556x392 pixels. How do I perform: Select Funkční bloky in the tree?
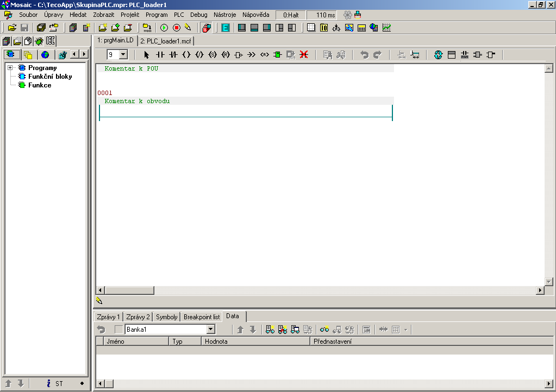pos(50,77)
